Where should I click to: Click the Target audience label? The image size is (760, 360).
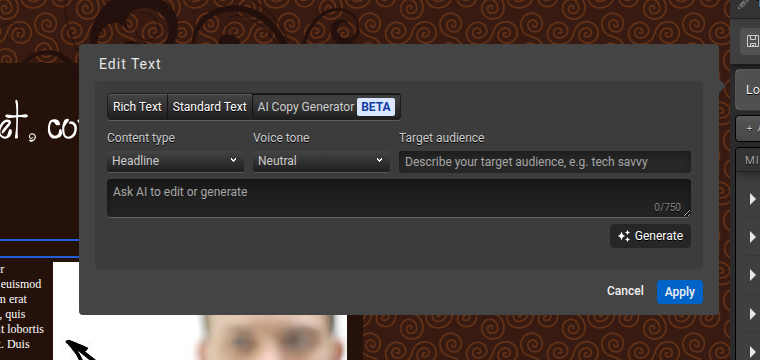click(442, 138)
